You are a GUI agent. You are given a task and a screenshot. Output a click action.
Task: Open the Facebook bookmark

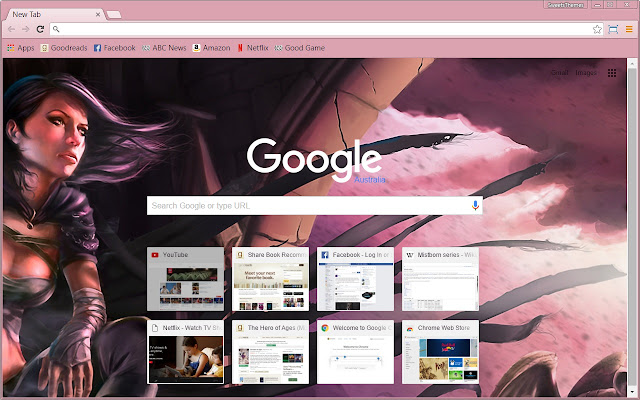point(115,48)
